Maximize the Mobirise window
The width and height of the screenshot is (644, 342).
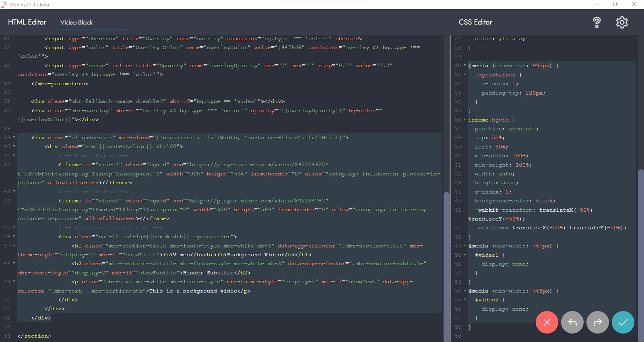coord(615,4)
